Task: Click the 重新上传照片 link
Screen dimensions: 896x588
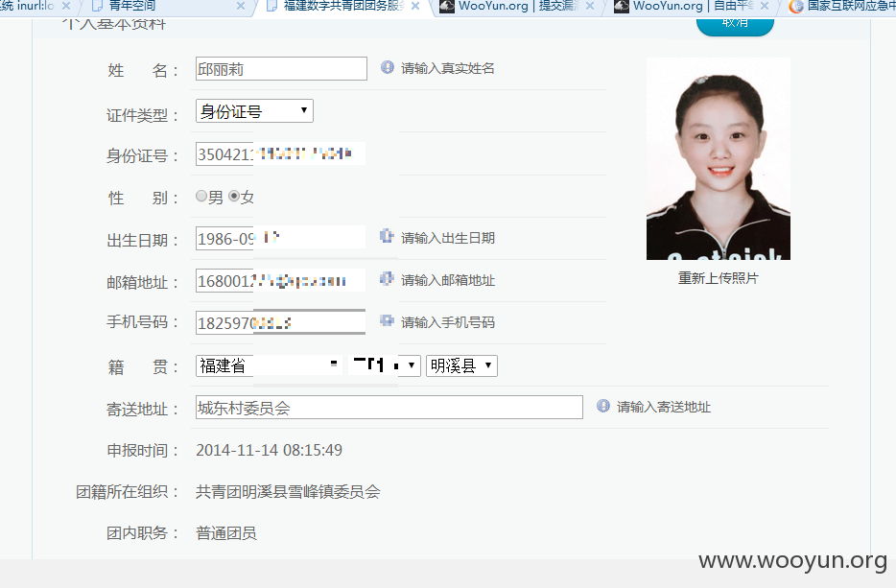Action: 719,278
